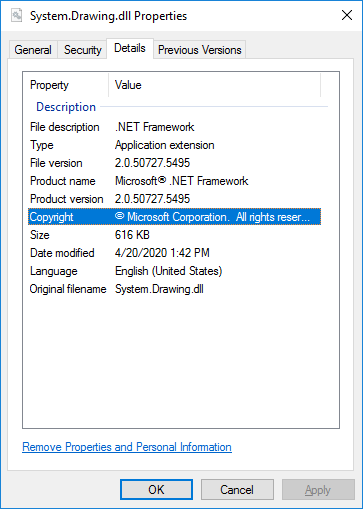Screen dimensions: 363x509
Task: Click the Property column header
Action: tap(49, 85)
